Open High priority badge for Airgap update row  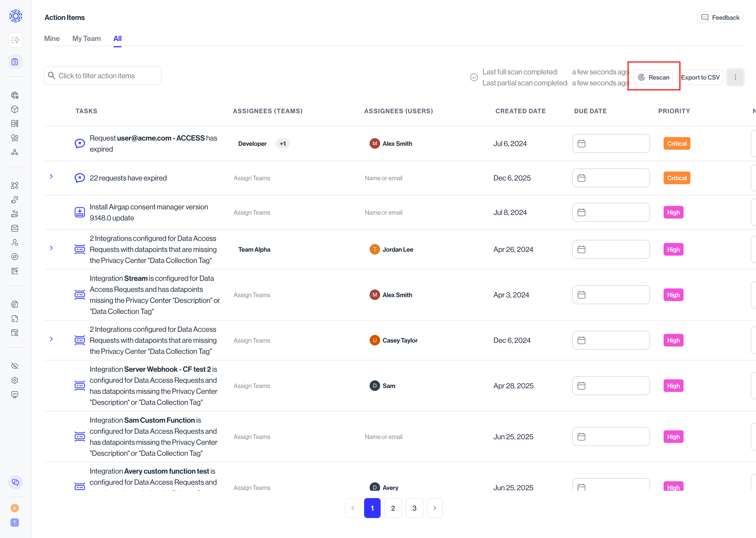tap(674, 212)
